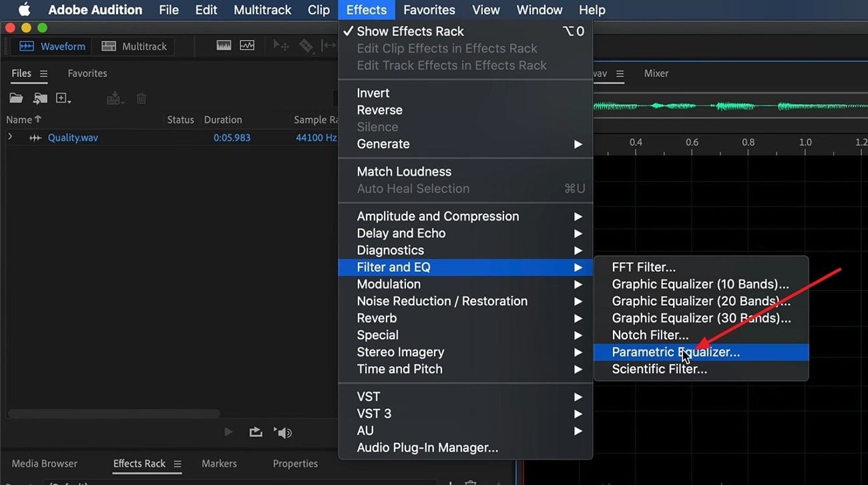This screenshot has height=485, width=868.
Task: Toggle loop playback in Files panel
Action: (256, 432)
